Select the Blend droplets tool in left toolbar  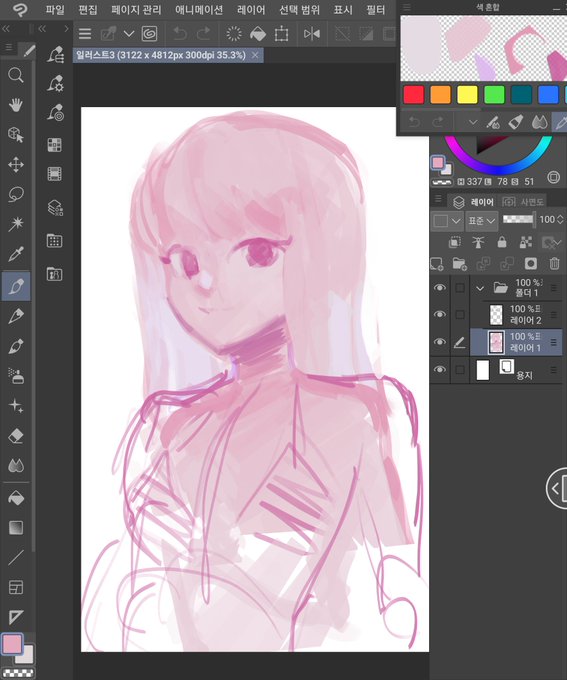16,466
